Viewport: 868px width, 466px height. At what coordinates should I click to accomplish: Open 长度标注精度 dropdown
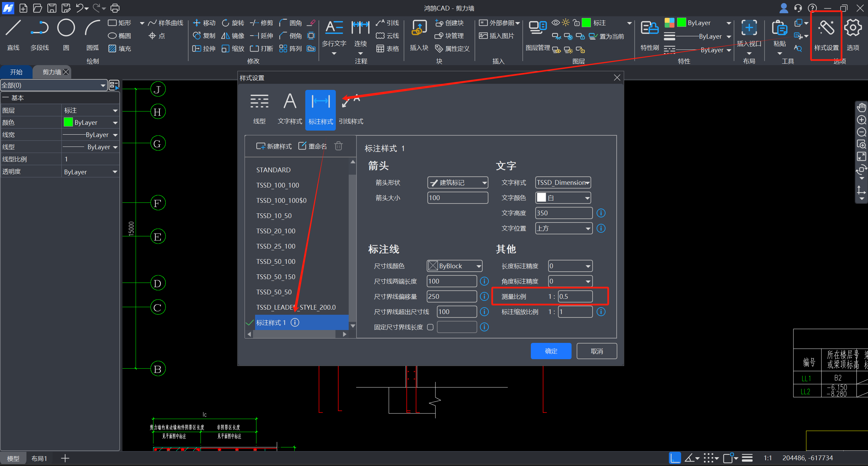pyautogui.click(x=570, y=266)
